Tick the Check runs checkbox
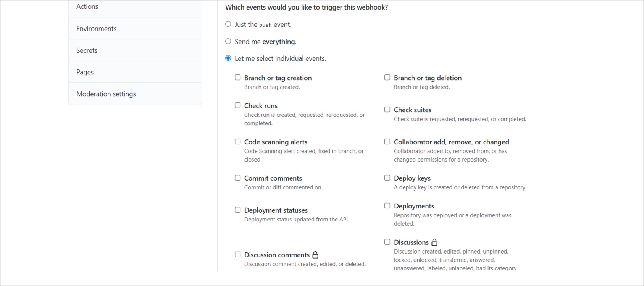The width and height of the screenshot is (644, 286). pos(237,105)
